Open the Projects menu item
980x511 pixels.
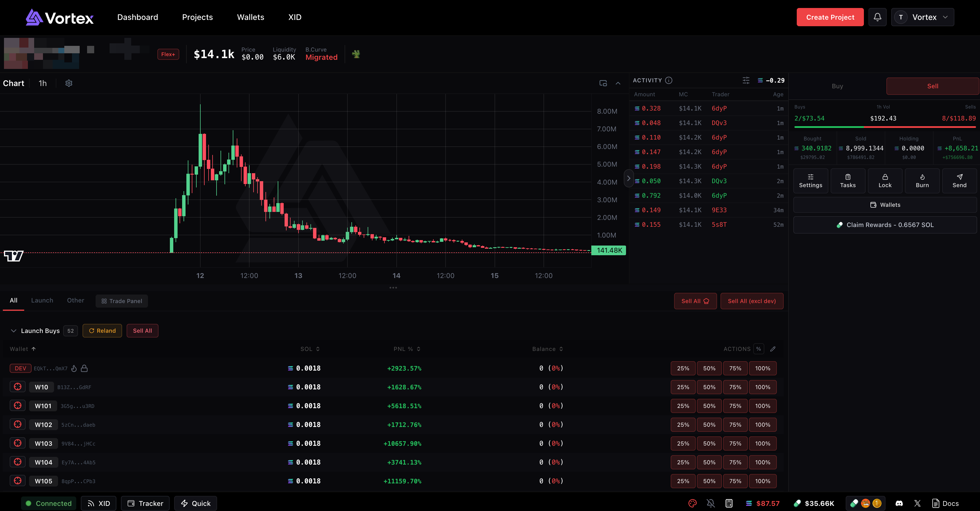(x=197, y=17)
